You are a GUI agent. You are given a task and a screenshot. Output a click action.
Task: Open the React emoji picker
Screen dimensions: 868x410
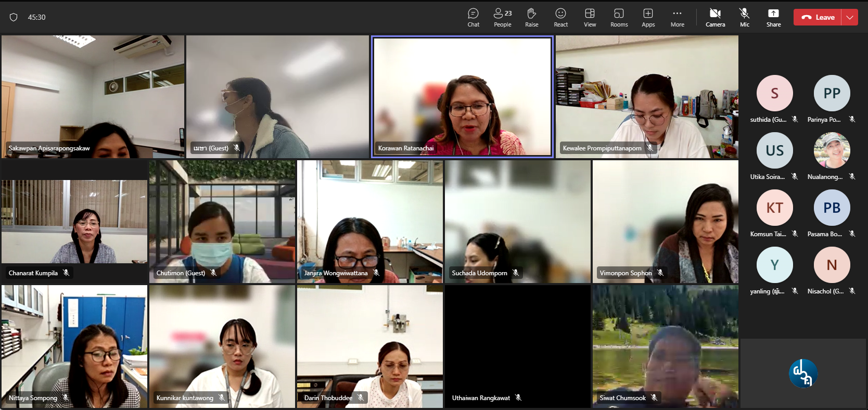coord(560,17)
